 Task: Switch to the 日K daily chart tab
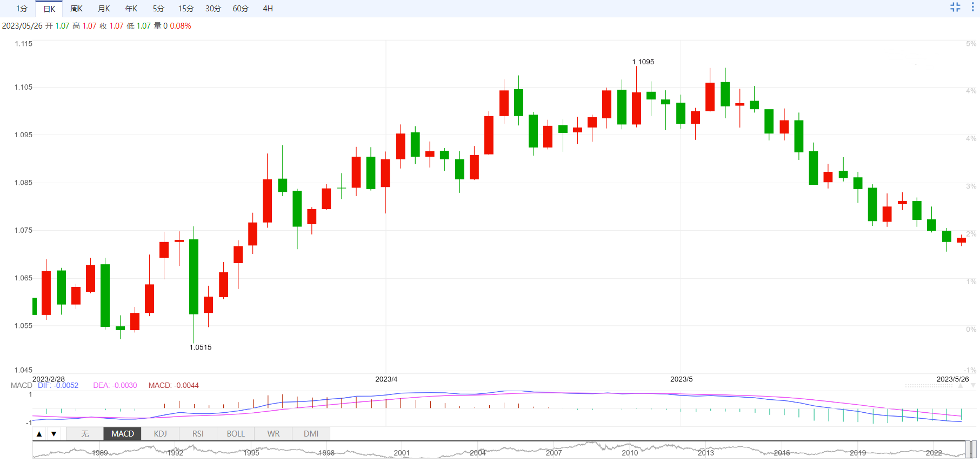click(49, 9)
